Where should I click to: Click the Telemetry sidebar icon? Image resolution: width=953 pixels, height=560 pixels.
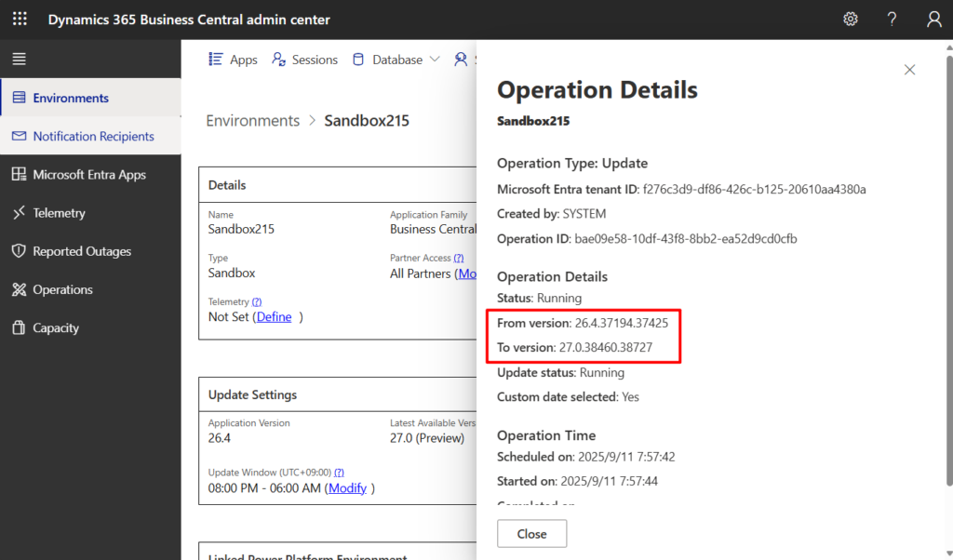pos(19,213)
